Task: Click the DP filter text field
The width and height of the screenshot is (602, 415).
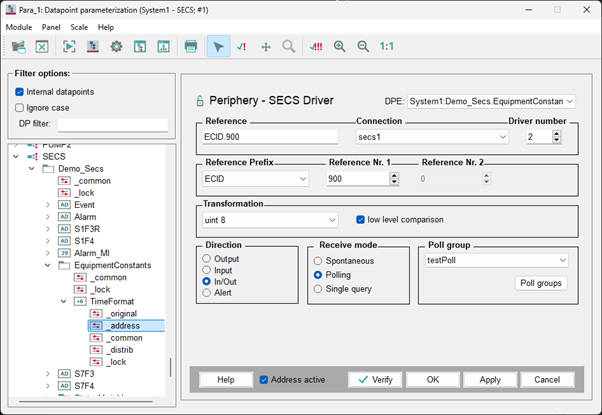Action: 112,125
